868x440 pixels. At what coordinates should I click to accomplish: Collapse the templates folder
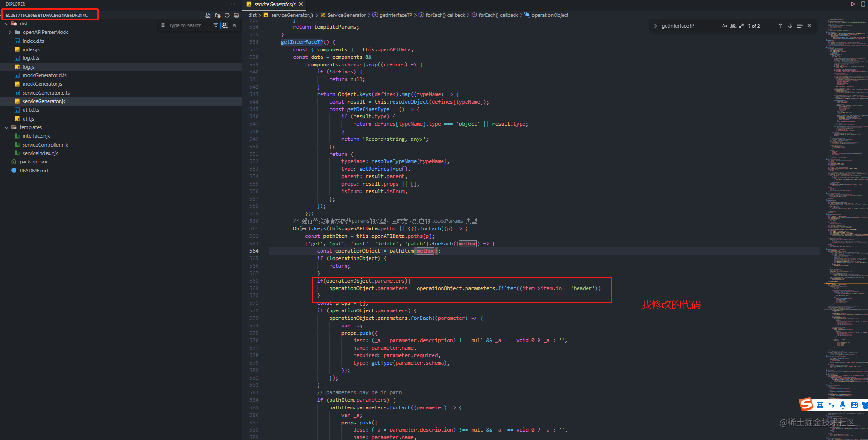tap(7, 127)
